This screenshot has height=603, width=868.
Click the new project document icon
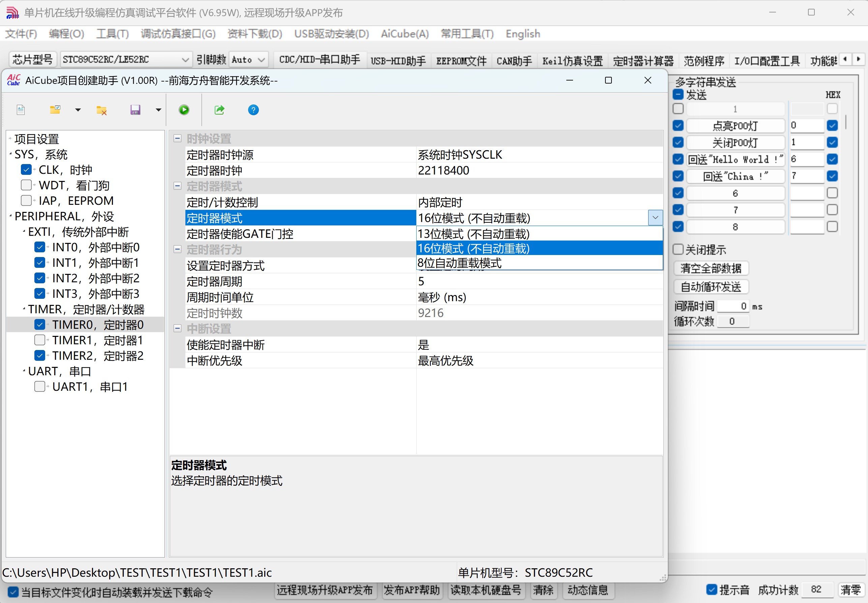coord(21,110)
